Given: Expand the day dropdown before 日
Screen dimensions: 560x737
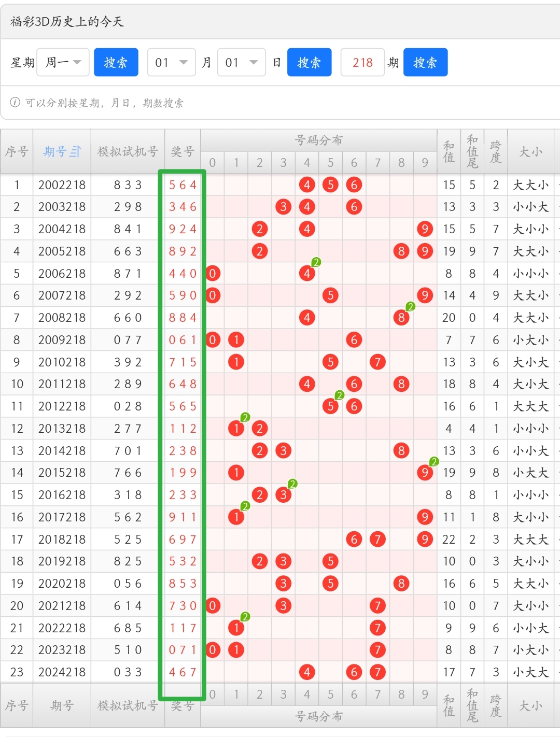Looking at the screenshot, I should (x=242, y=62).
